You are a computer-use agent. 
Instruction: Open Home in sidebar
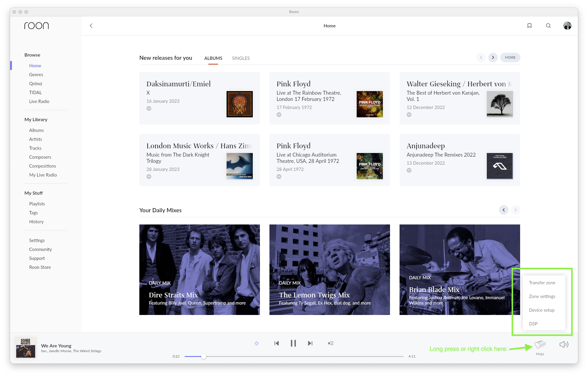tap(35, 65)
